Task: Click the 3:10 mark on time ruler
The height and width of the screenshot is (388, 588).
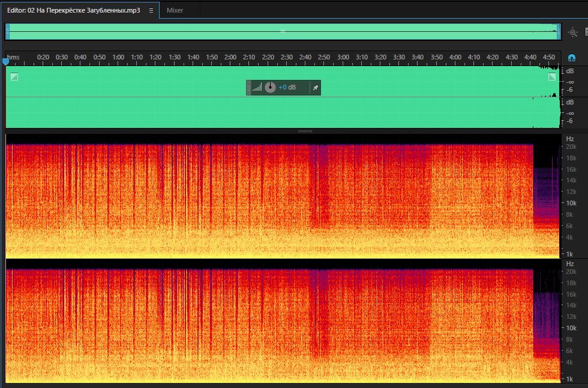Action: (361, 57)
